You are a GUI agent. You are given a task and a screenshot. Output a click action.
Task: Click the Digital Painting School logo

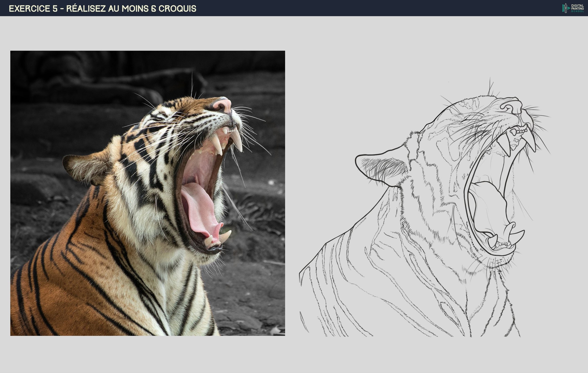pos(573,8)
